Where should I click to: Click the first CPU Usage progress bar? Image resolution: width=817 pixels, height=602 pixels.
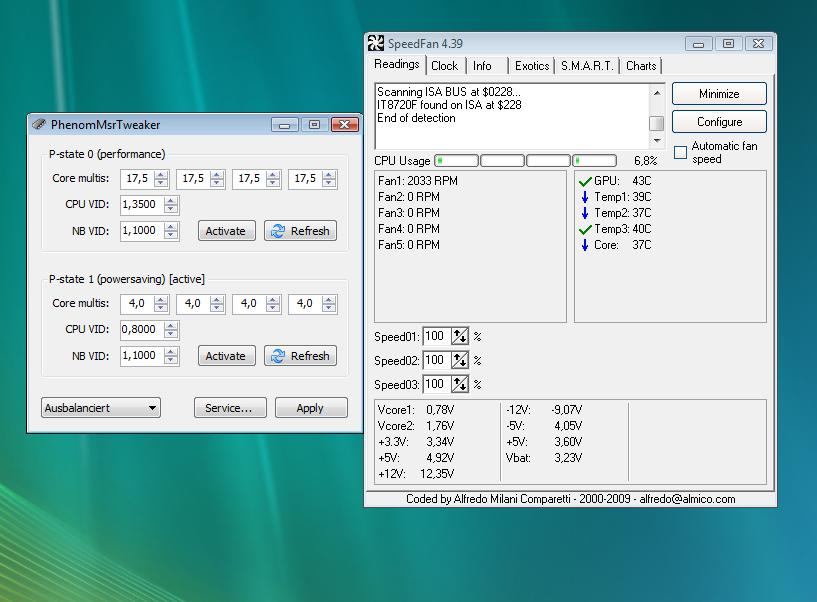(x=456, y=161)
